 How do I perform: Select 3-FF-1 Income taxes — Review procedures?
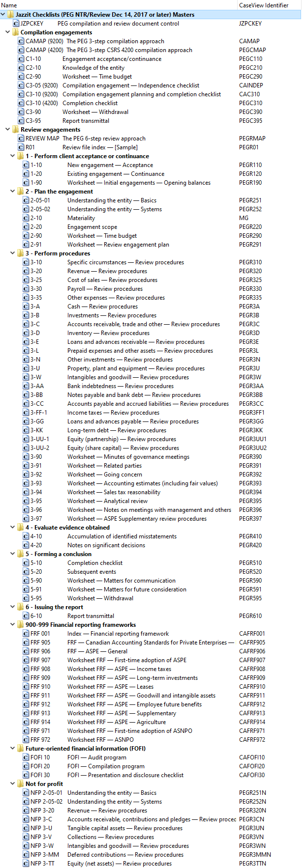click(151, 413)
